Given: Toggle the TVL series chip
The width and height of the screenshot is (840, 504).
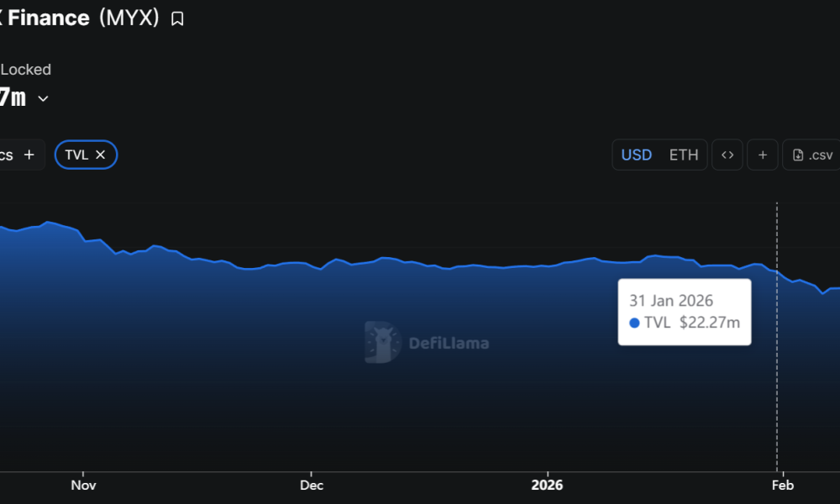Looking at the screenshot, I should (x=76, y=155).
